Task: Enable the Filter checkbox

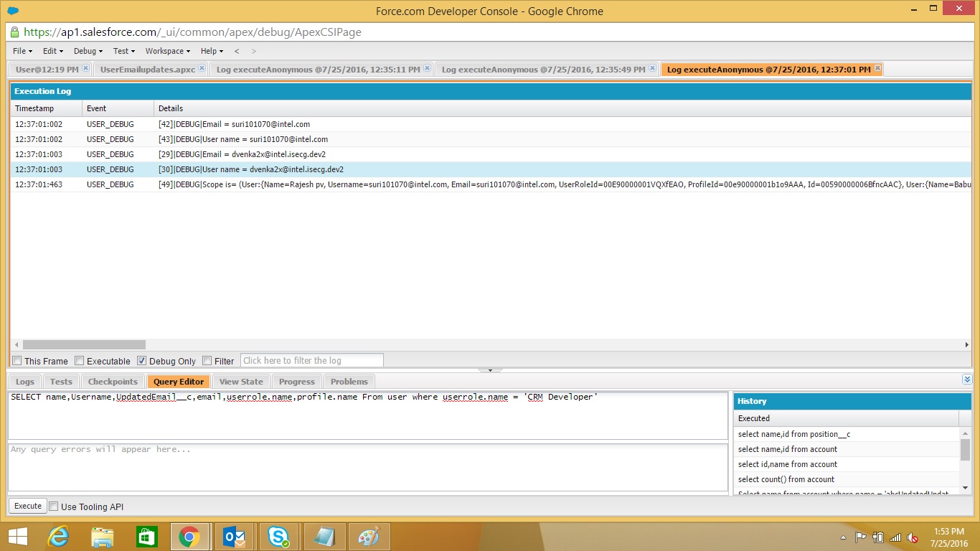Action: 207,361
